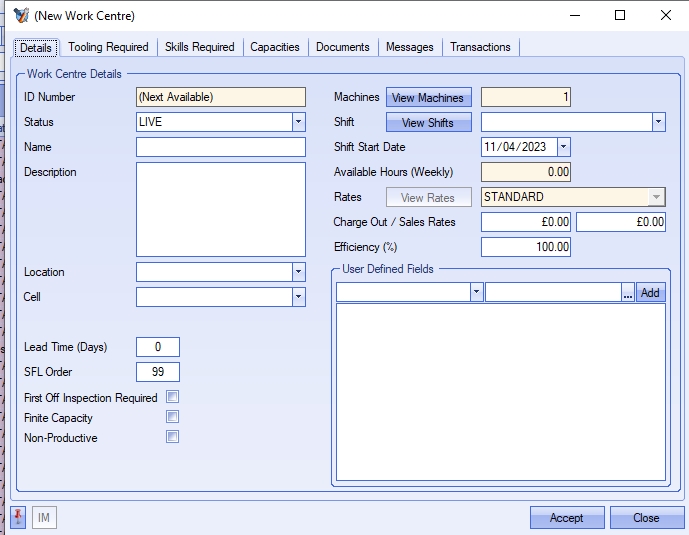Go to the Skills Required tab

pos(200,47)
